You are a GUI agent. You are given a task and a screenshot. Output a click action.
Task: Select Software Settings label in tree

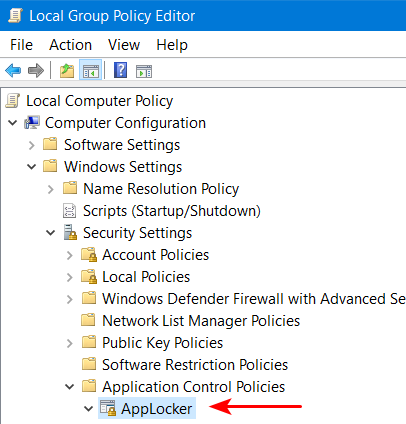pyautogui.click(x=122, y=145)
